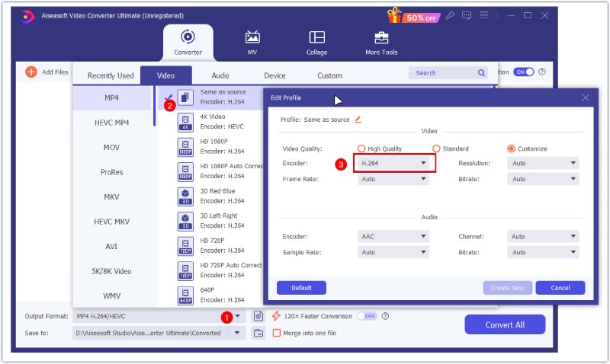Edit profile name with the pencil icon

coord(358,120)
